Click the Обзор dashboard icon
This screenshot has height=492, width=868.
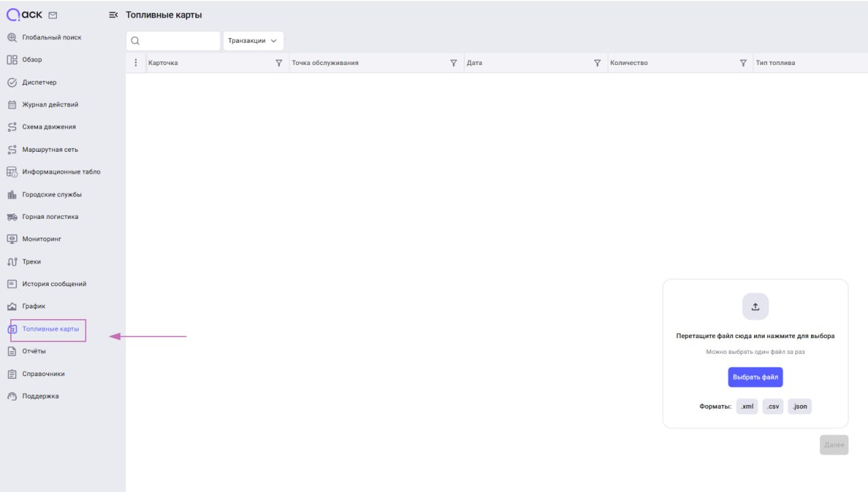tap(12, 60)
